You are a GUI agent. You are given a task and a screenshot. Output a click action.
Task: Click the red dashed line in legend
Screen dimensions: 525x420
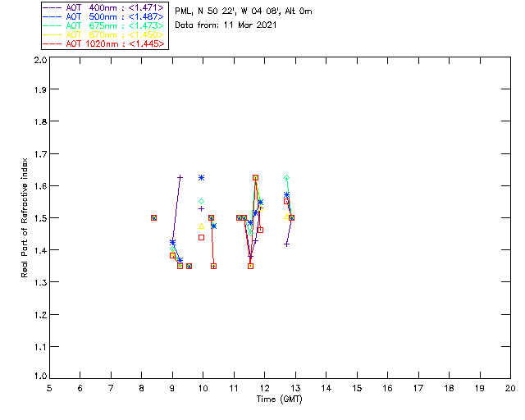tap(52, 43)
